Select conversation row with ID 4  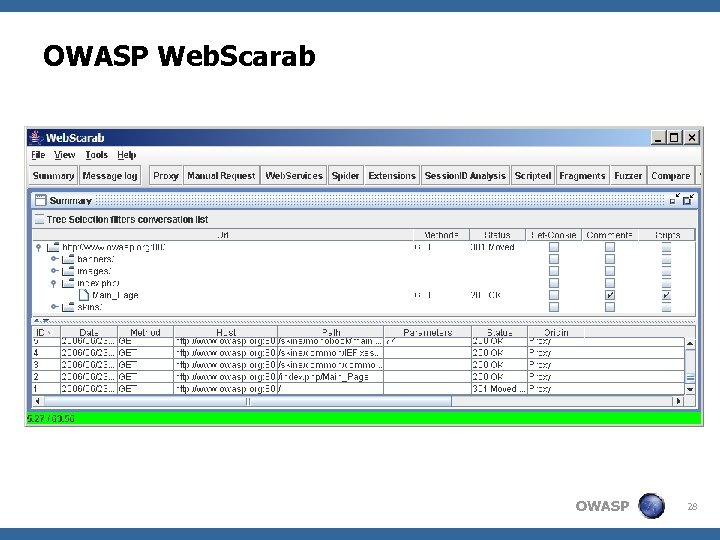[x=358, y=353]
